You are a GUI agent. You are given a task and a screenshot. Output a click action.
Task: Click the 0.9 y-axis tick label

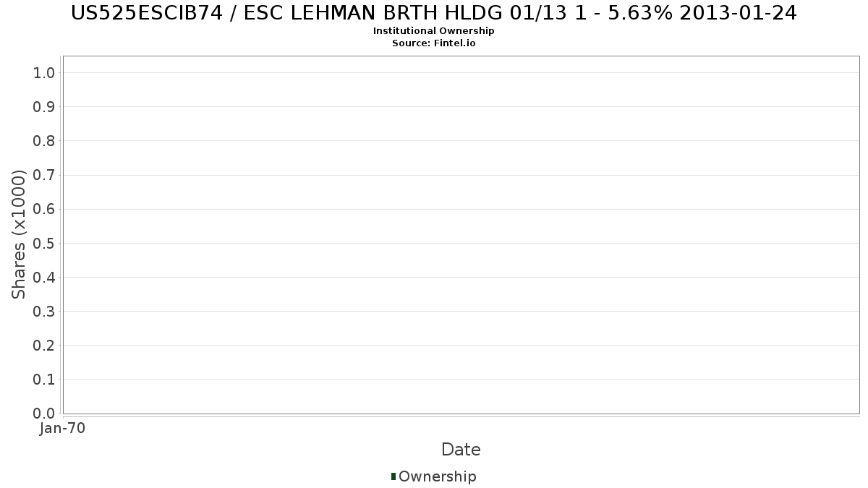click(x=44, y=106)
